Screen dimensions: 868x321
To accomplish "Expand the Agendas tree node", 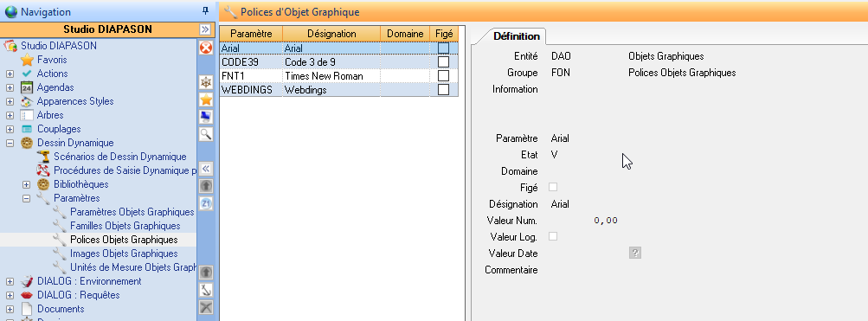I will [10, 87].
